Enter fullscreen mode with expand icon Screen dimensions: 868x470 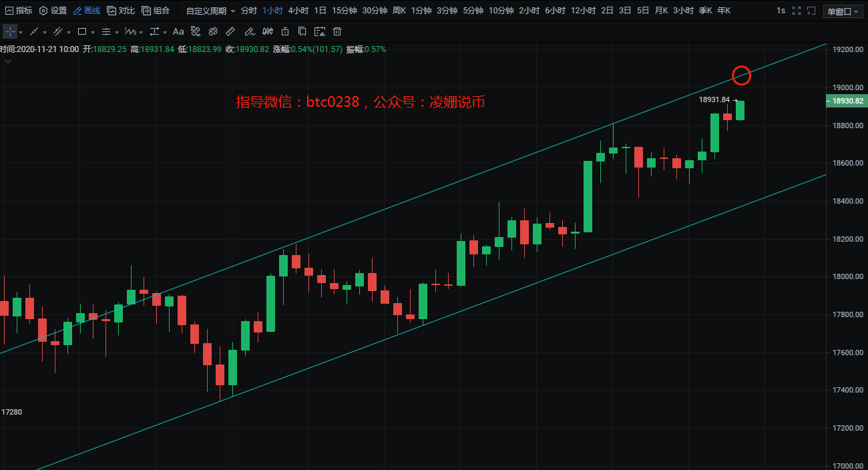(796, 11)
